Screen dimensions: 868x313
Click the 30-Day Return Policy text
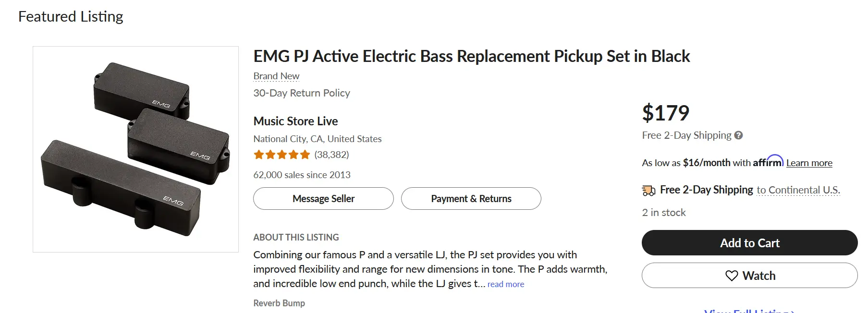[x=302, y=93]
